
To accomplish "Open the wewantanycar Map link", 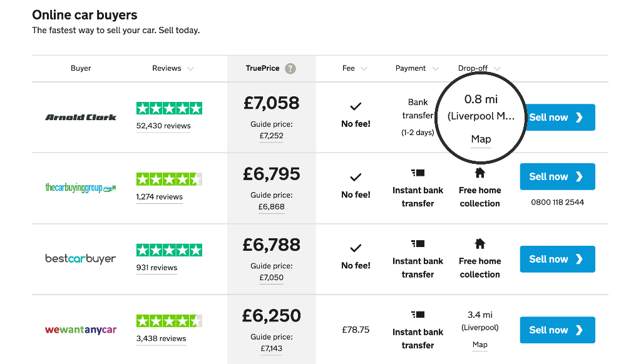I will (480, 345).
